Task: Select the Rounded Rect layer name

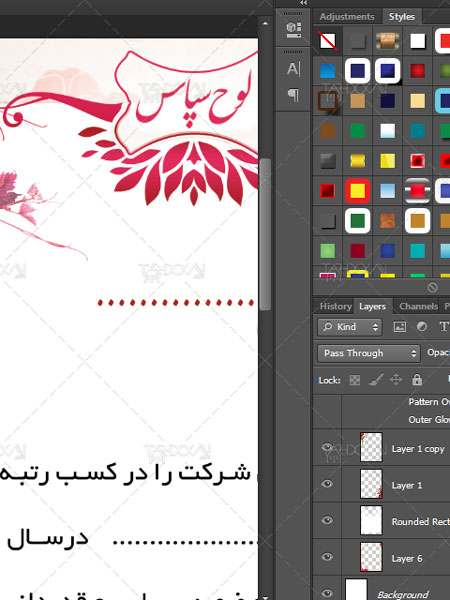Action: tap(421, 522)
